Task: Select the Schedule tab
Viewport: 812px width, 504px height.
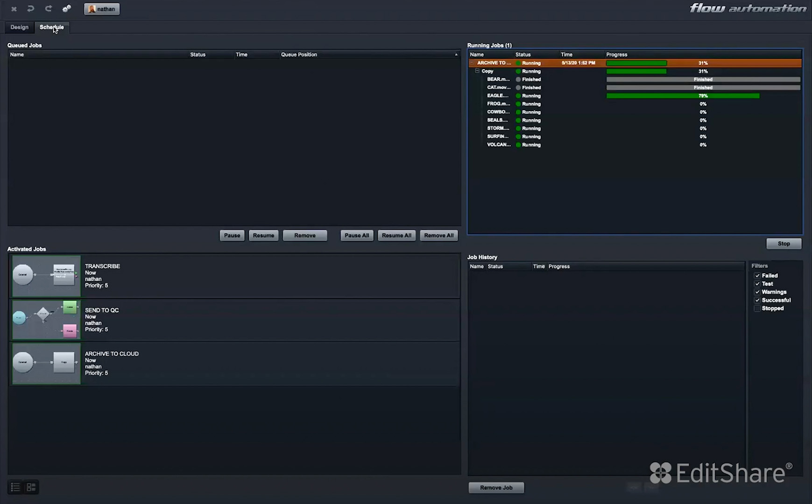Action: (51, 27)
